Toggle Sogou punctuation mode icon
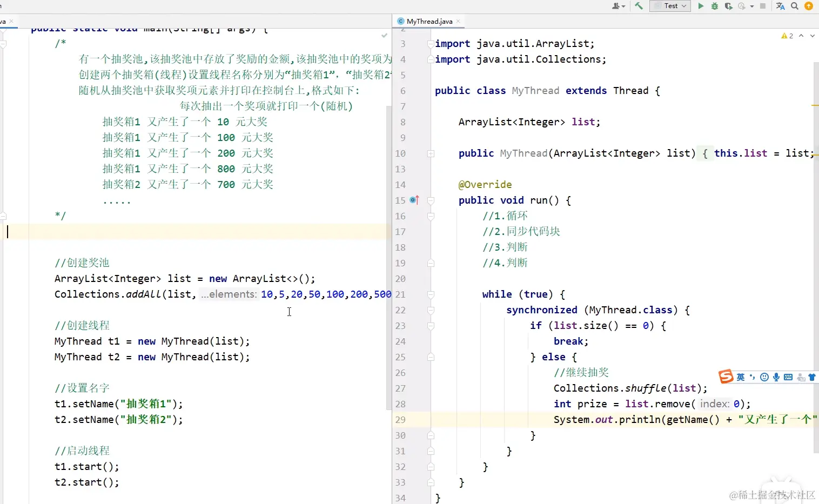Viewport: 819px width, 504px height. [x=753, y=377]
